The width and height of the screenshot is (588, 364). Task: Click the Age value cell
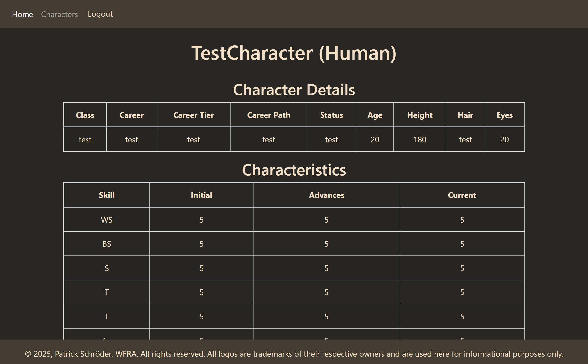click(x=375, y=139)
